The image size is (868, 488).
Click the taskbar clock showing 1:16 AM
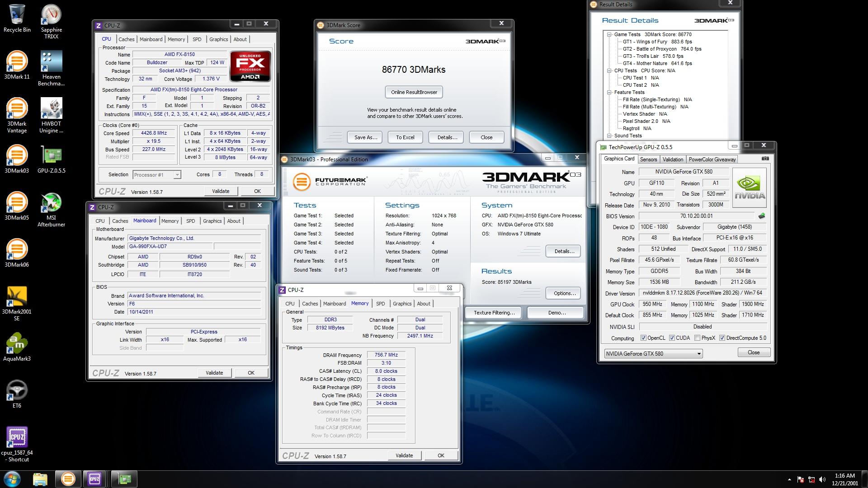[844, 479]
